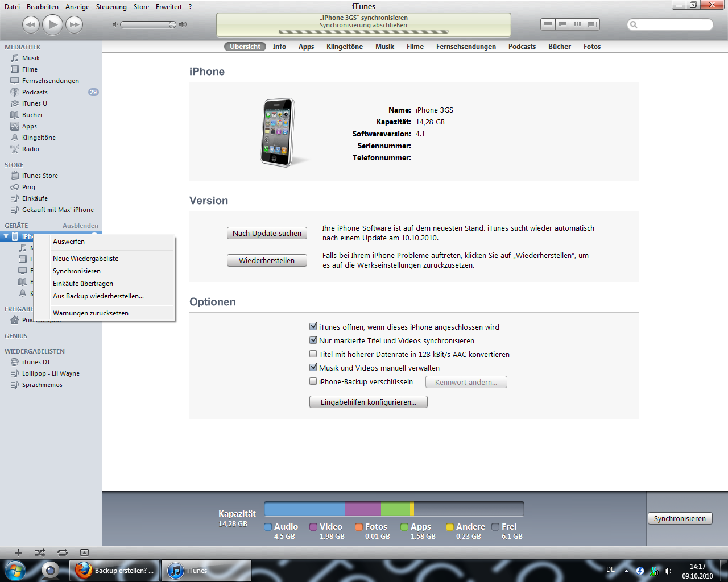Toggle iTunes öffnen wenn iPhone angeschlossen checkbox
Image resolution: width=728 pixels, height=582 pixels.
[313, 327]
